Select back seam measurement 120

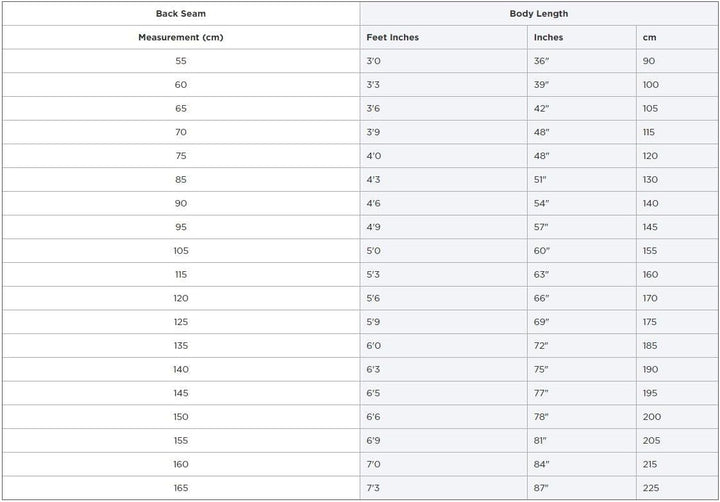[181, 298]
